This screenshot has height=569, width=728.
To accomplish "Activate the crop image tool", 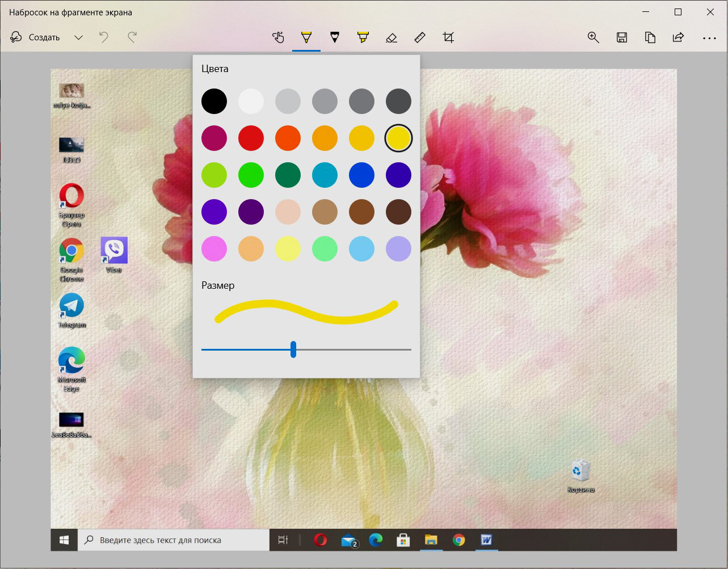I will coord(448,37).
